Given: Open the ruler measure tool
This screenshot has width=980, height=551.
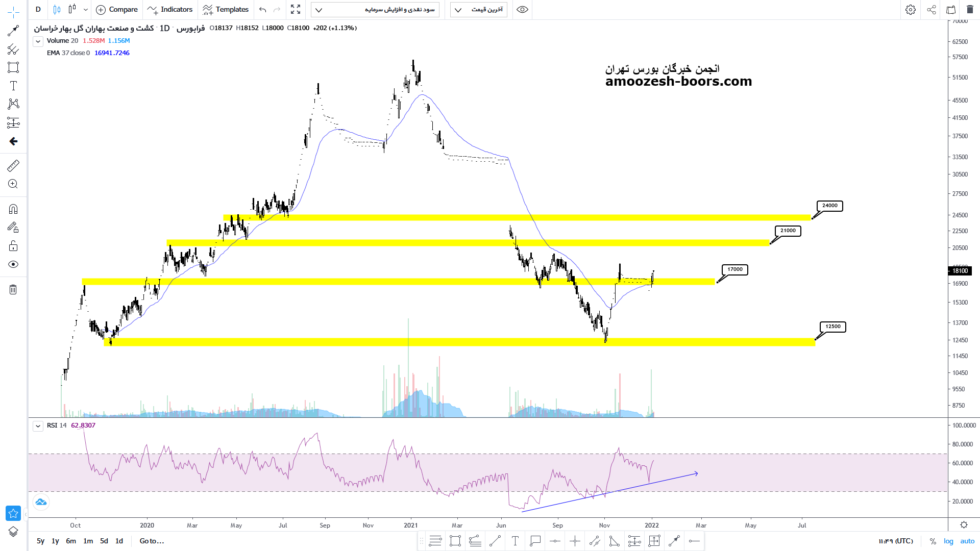Looking at the screenshot, I should (13, 165).
